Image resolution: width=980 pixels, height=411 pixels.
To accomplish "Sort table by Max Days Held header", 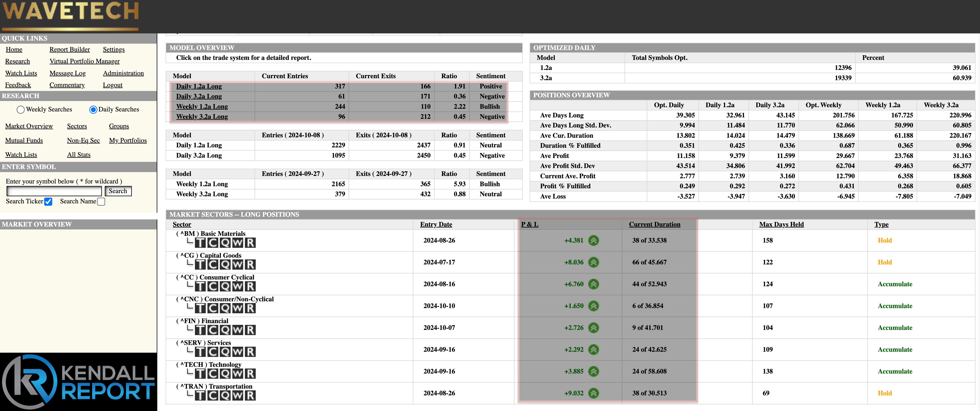I will click(781, 225).
